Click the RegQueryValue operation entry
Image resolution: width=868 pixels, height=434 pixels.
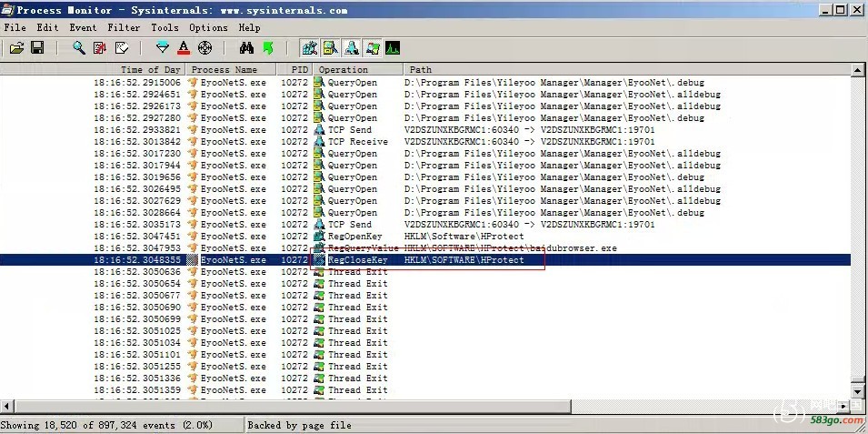pyautogui.click(x=363, y=247)
